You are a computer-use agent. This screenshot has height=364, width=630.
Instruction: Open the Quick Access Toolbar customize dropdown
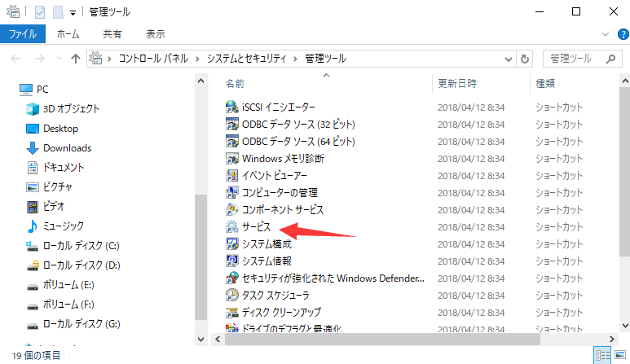coord(73,13)
